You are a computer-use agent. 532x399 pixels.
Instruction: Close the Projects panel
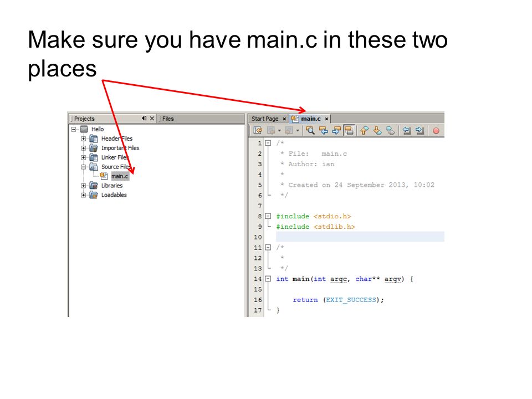click(152, 119)
